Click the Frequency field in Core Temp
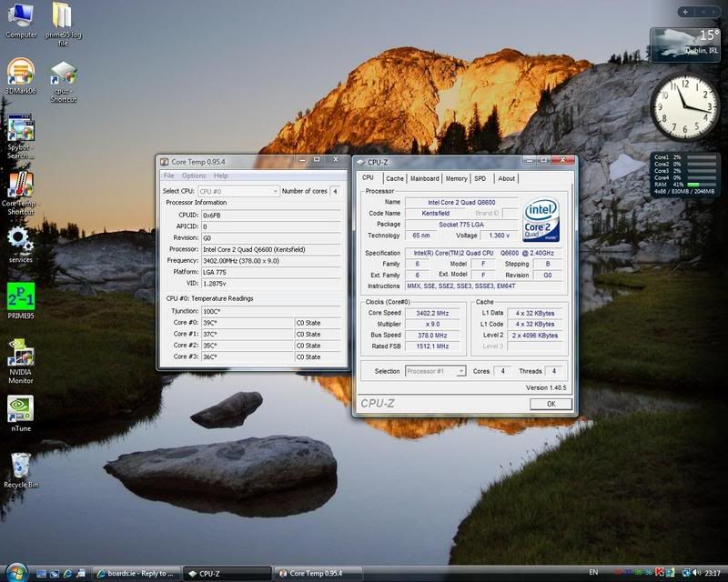Image resolution: width=728 pixels, height=582 pixels. [x=271, y=261]
